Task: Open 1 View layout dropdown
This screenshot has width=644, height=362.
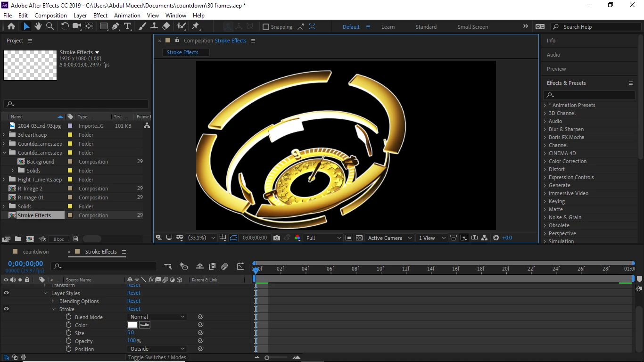Action: pyautogui.click(x=431, y=238)
